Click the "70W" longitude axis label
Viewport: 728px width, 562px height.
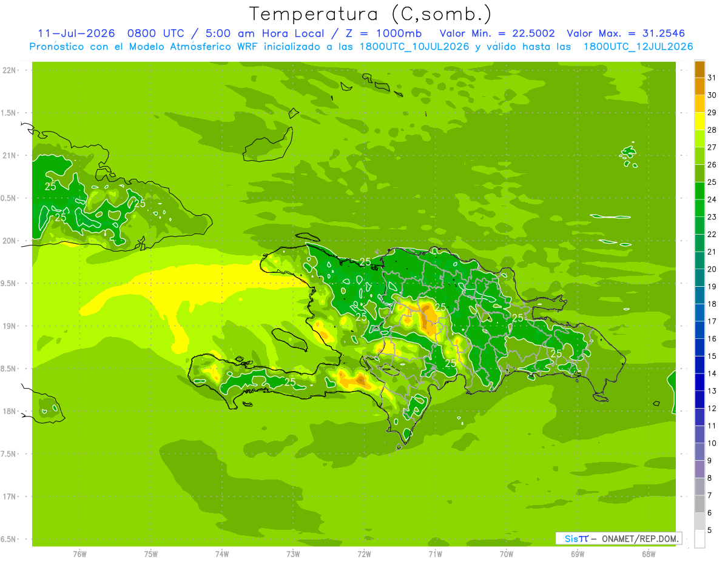pos(507,554)
